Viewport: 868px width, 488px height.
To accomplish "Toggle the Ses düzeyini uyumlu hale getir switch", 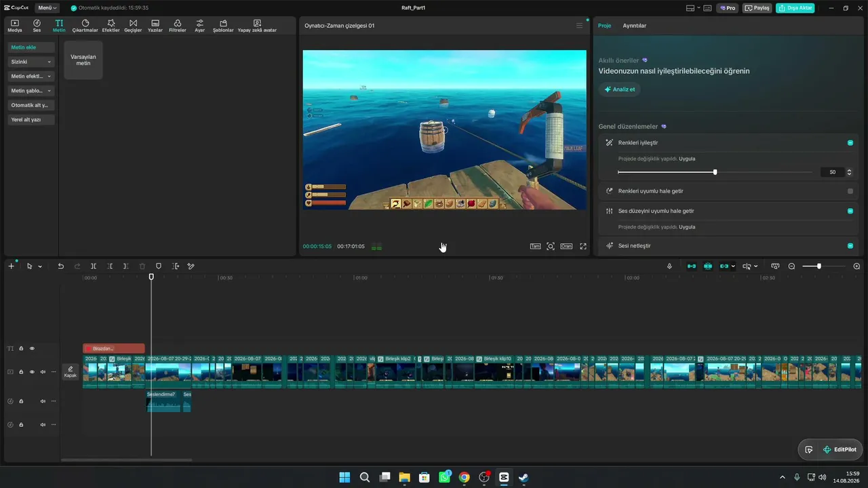I will coord(850,211).
